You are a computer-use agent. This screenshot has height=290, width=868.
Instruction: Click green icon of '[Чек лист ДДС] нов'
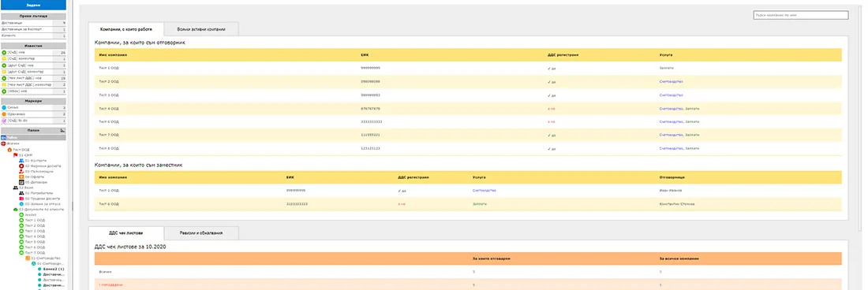(4, 79)
